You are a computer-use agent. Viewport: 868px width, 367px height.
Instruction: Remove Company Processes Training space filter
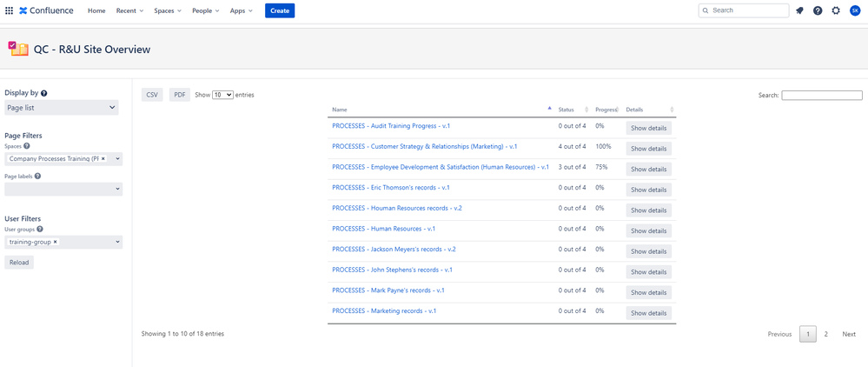103,158
